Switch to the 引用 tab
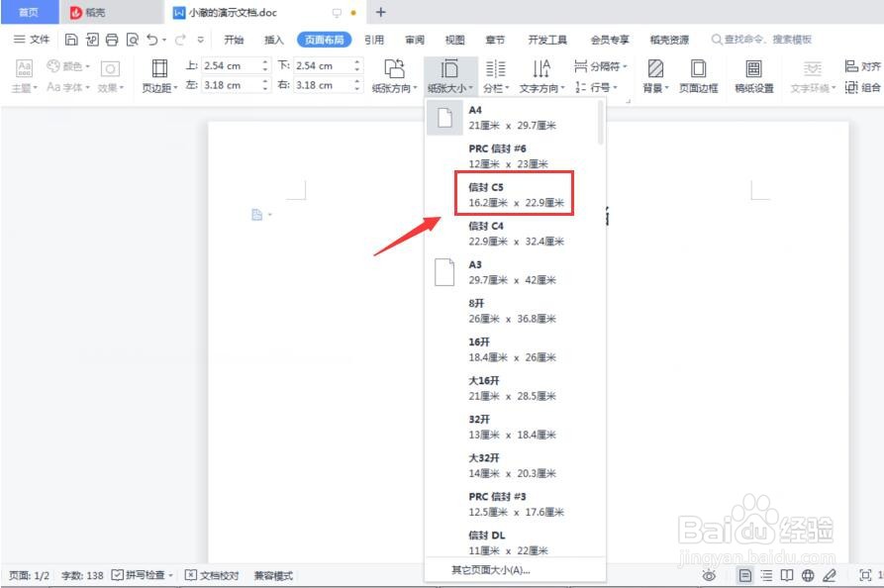This screenshot has height=588, width=884. click(374, 40)
